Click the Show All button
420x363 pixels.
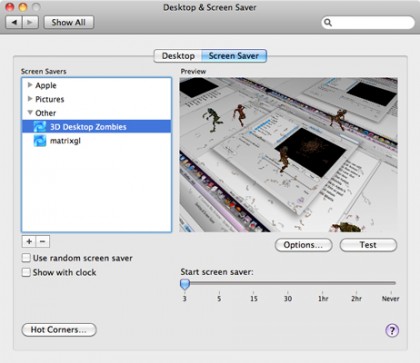tap(69, 22)
